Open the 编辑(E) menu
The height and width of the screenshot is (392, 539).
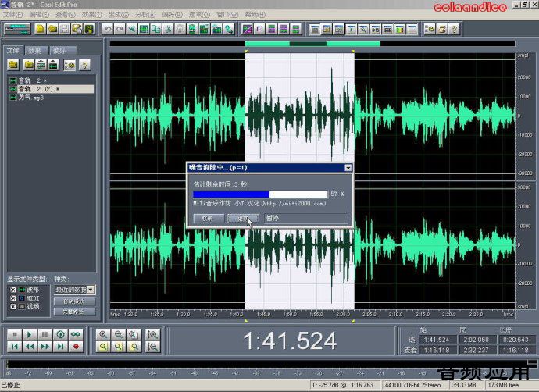[x=39, y=14]
